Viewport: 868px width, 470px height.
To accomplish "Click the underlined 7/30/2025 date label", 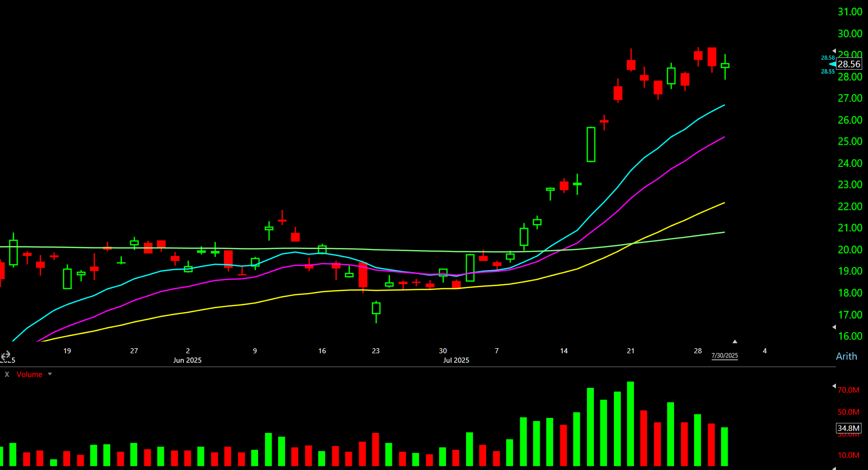I will click(x=725, y=355).
